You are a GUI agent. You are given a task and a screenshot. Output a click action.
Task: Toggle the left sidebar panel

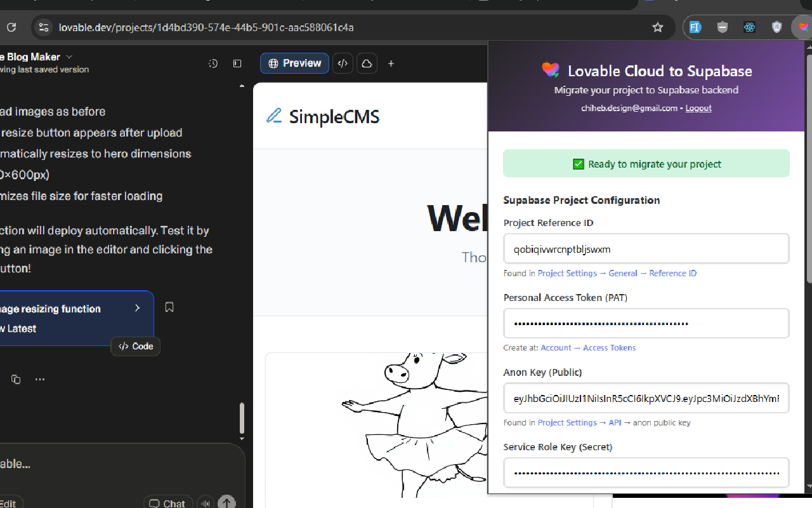[237, 63]
